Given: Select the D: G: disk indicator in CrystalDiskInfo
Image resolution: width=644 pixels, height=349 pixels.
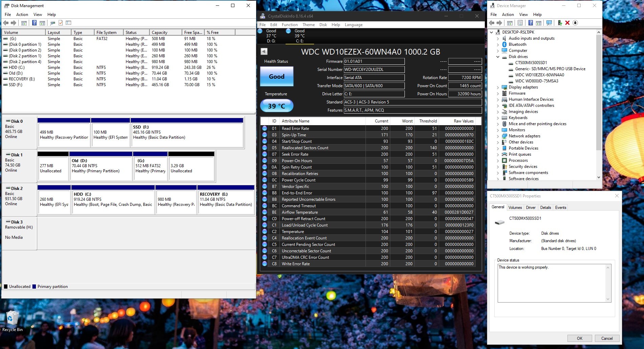Looking at the screenshot, I should pos(271,36).
